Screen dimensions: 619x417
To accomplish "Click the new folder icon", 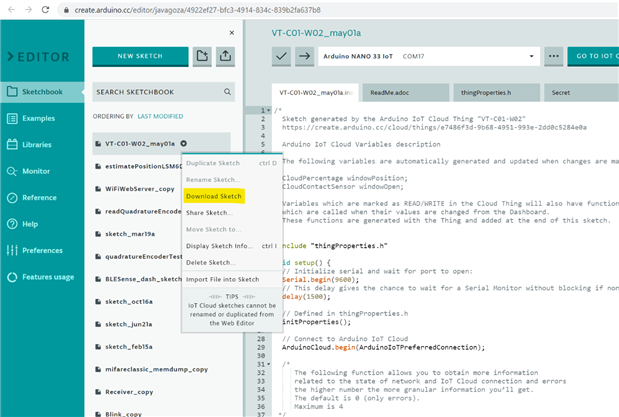I will click(x=202, y=56).
